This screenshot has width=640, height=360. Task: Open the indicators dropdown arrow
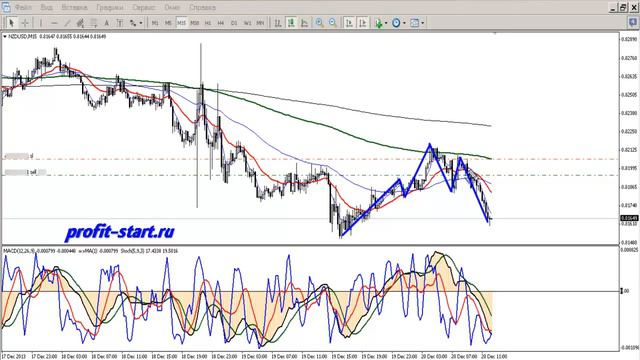386,23
